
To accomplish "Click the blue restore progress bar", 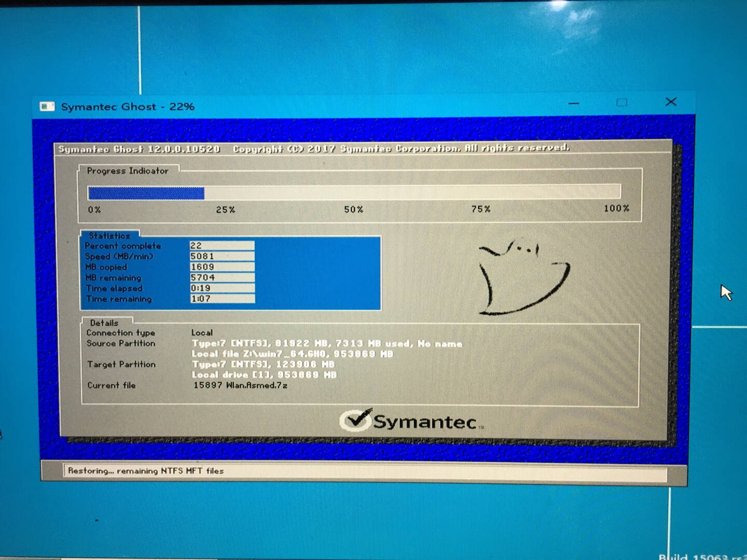I will pyautogui.click(x=354, y=192).
